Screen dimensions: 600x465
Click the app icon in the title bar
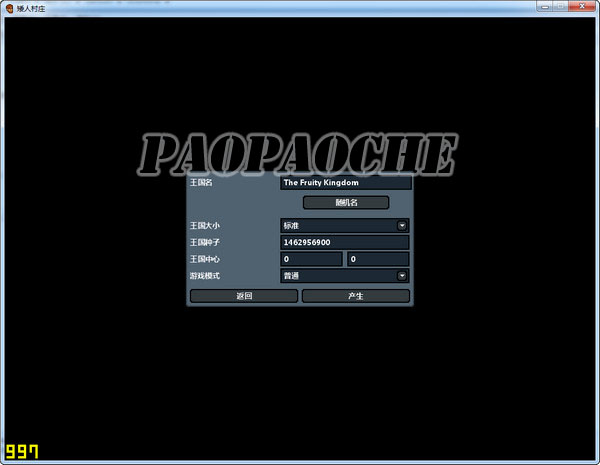pos(10,8)
